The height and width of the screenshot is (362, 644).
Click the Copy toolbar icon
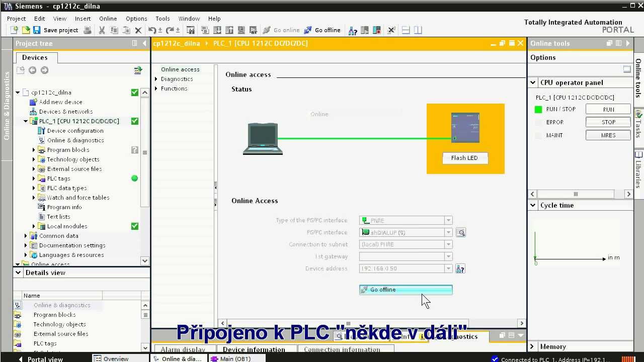click(114, 30)
